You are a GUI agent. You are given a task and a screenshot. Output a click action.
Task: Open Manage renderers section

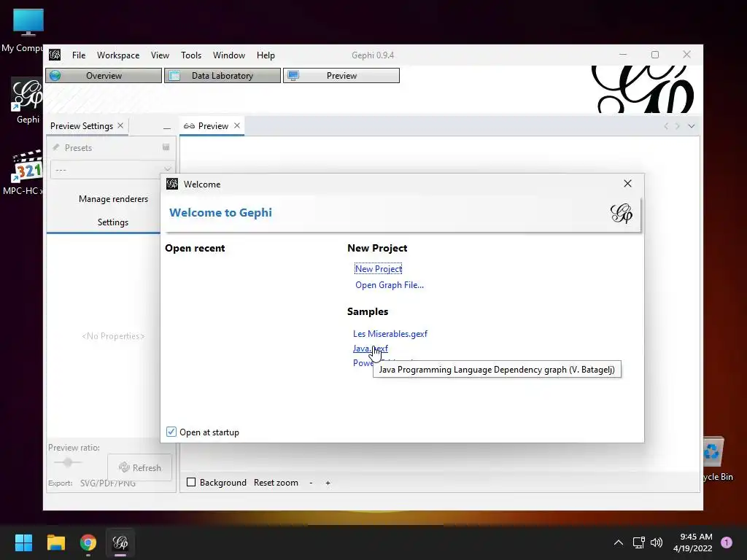[113, 198]
